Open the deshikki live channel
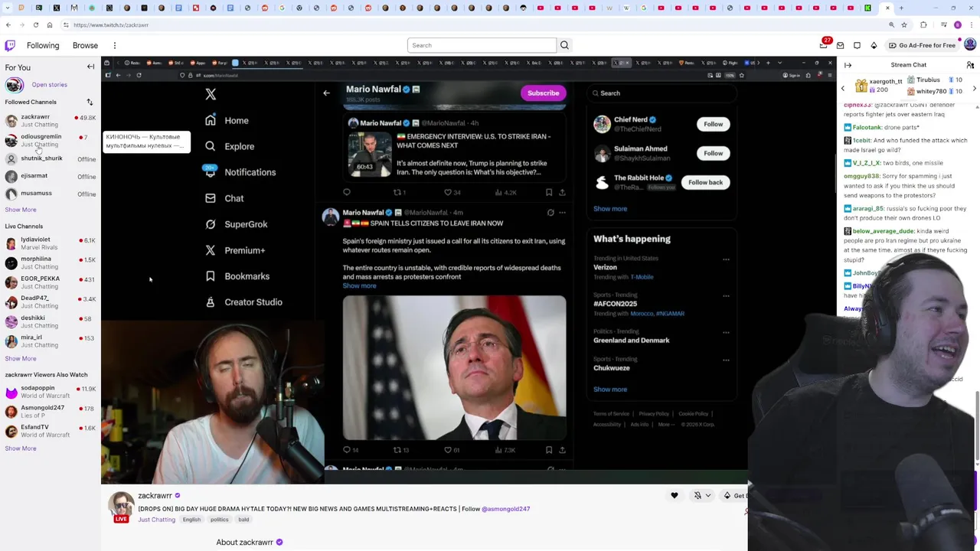 pyautogui.click(x=50, y=321)
